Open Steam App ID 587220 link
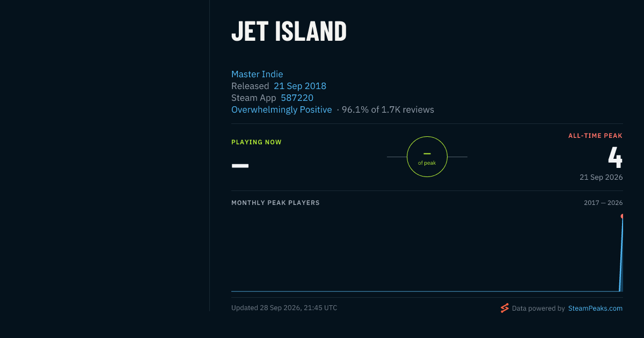This screenshot has height=338, width=644. click(x=297, y=98)
